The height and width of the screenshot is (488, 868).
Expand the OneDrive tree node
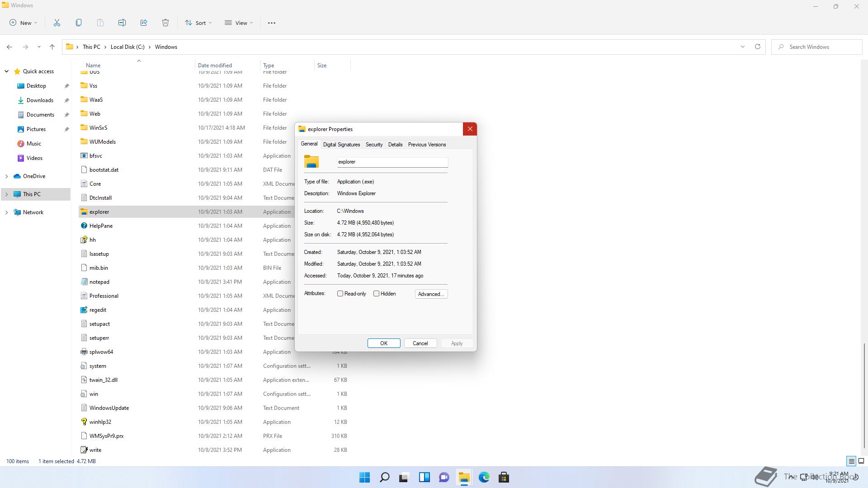[6, 176]
